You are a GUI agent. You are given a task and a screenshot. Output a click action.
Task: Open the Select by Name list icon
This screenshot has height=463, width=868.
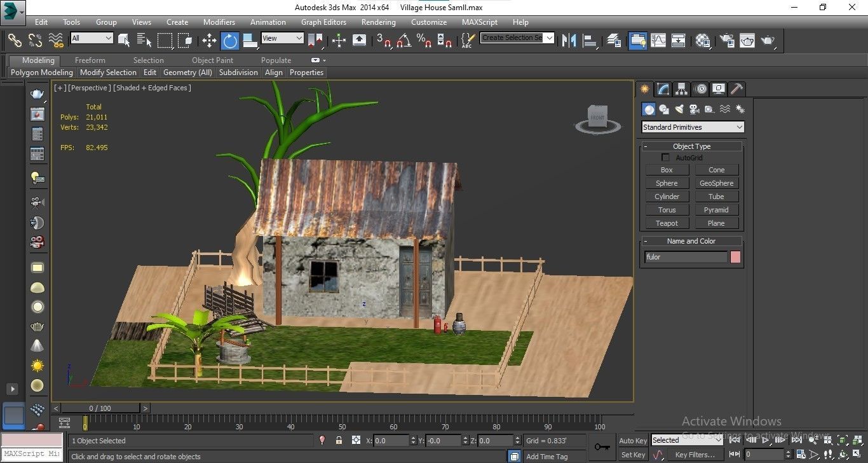[144, 41]
